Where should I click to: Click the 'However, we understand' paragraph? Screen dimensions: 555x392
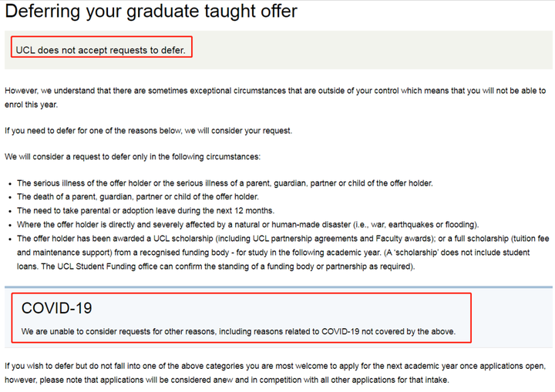275,98
